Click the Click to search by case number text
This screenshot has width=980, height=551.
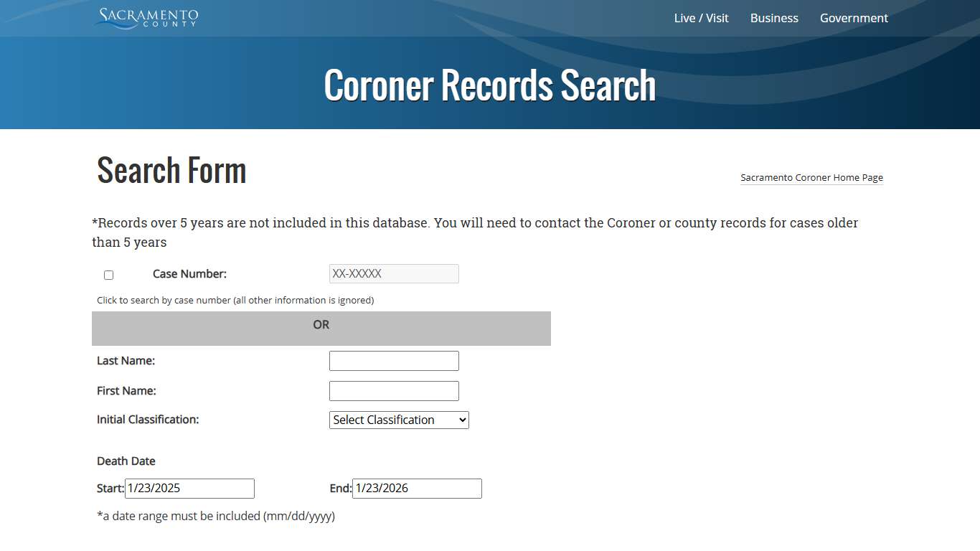point(235,300)
